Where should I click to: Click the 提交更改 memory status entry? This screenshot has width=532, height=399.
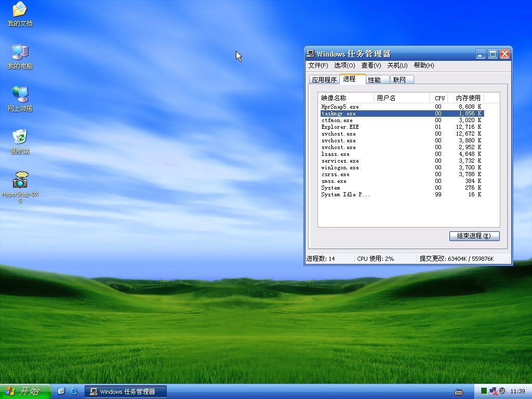tap(457, 259)
